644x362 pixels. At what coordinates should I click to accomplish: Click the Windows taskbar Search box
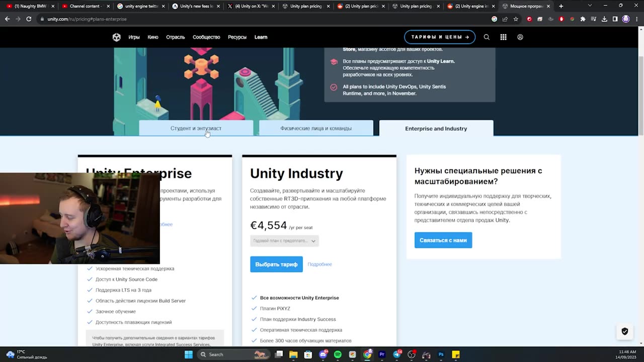(233, 354)
